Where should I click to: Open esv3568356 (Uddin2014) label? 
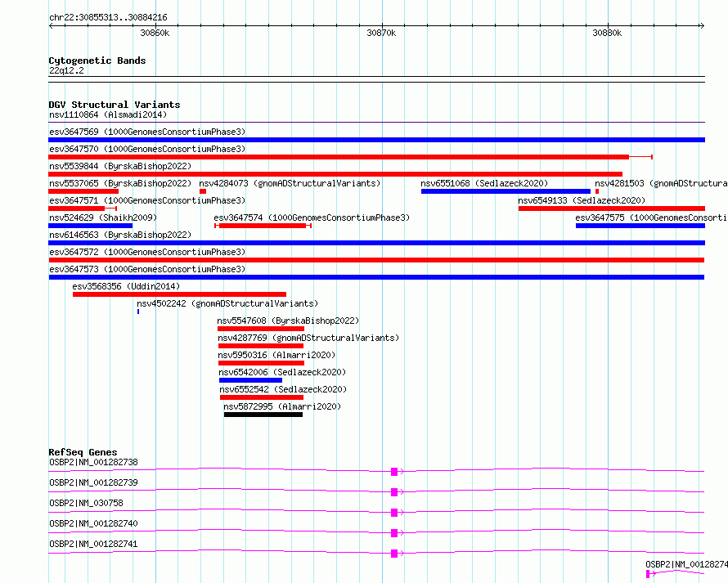(x=126, y=286)
